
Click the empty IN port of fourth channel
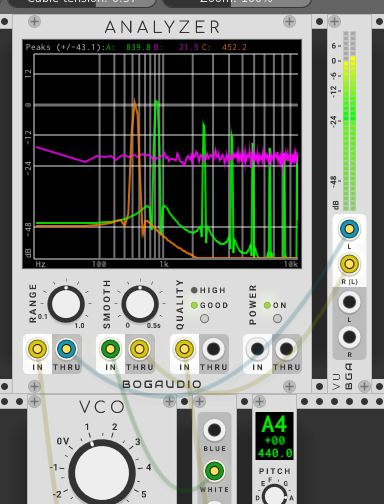(257, 349)
